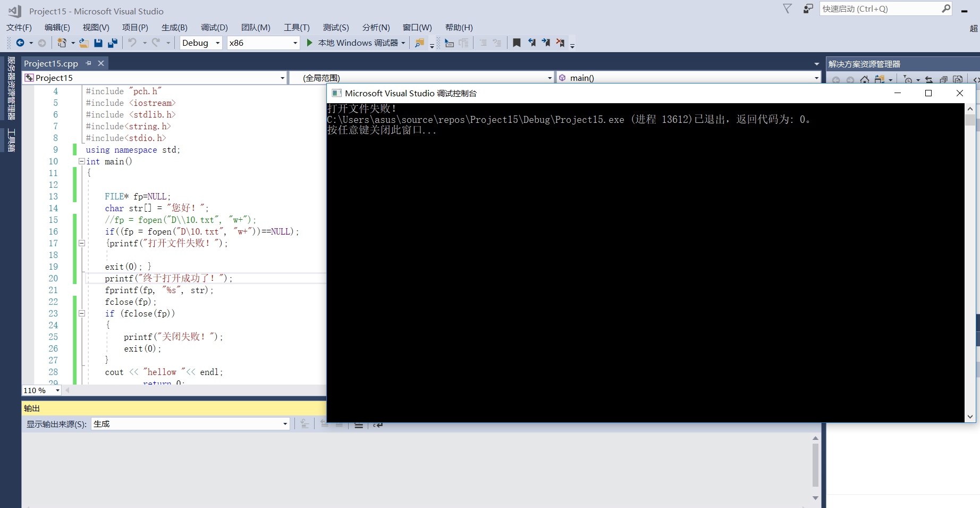
Task: Open a file with the folder icon
Action: pyautogui.click(x=84, y=43)
